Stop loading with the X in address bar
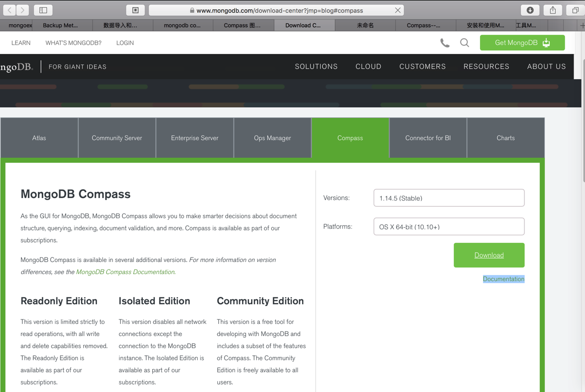This screenshot has height=392, width=585. tap(398, 11)
